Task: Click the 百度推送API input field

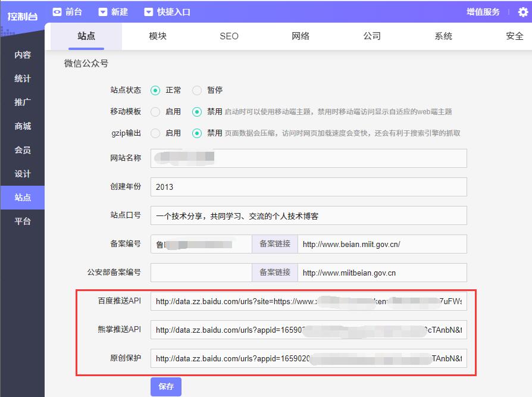Action: tap(308, 301)
